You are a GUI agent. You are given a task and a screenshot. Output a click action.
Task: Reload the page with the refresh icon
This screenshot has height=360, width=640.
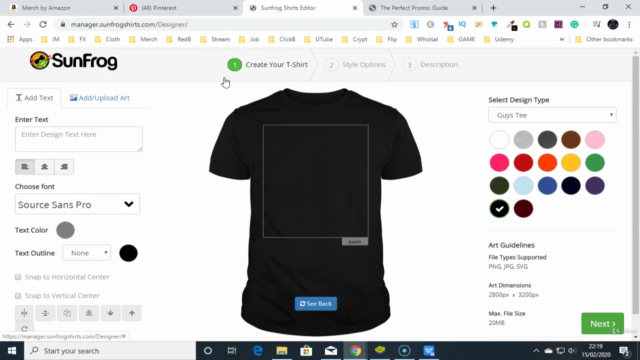click(x=43, y=24)
